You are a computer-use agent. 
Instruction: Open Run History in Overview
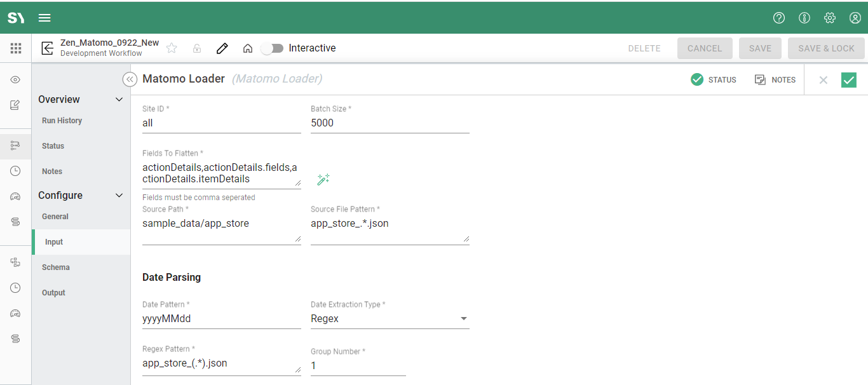[x=62, y=121]
